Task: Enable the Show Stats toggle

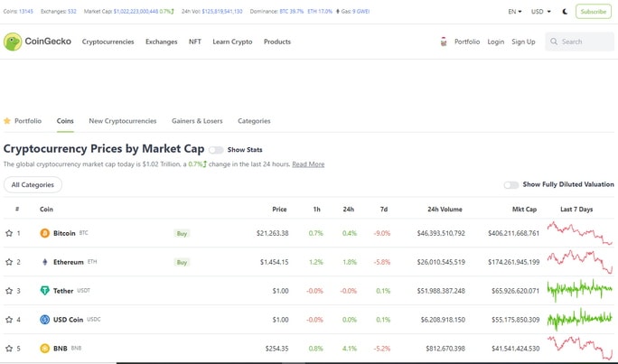Action: [216, 150]
